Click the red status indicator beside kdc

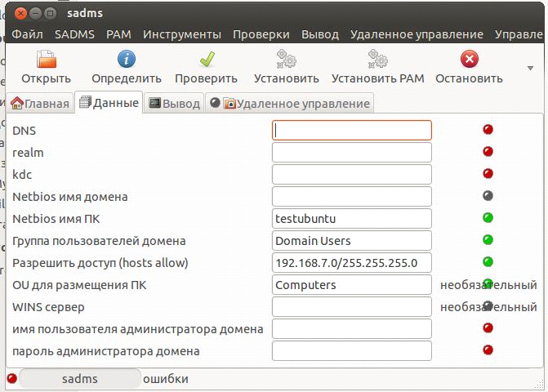point(488,173)
